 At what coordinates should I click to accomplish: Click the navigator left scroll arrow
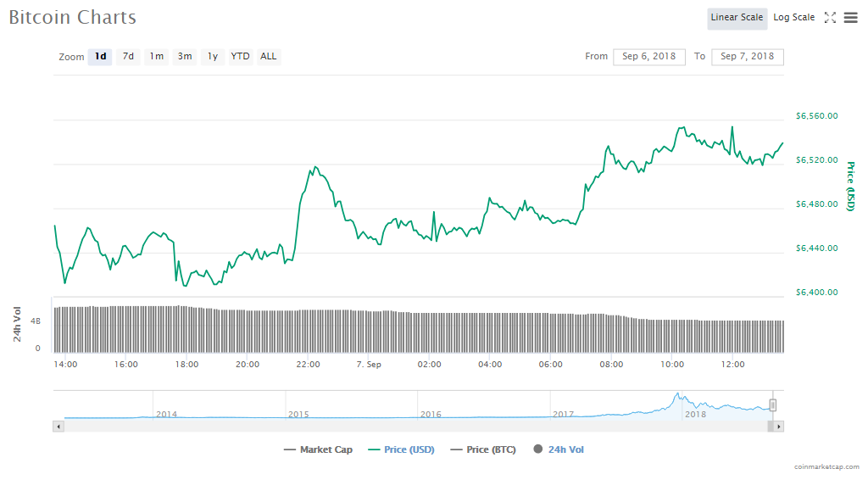(58, 427)
